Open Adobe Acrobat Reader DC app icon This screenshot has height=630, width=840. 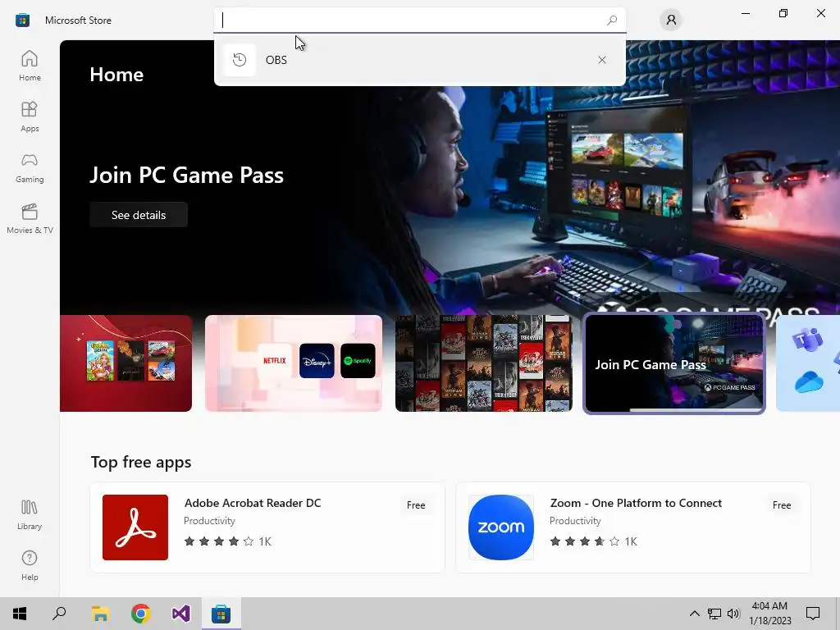[x=135, y=527]
